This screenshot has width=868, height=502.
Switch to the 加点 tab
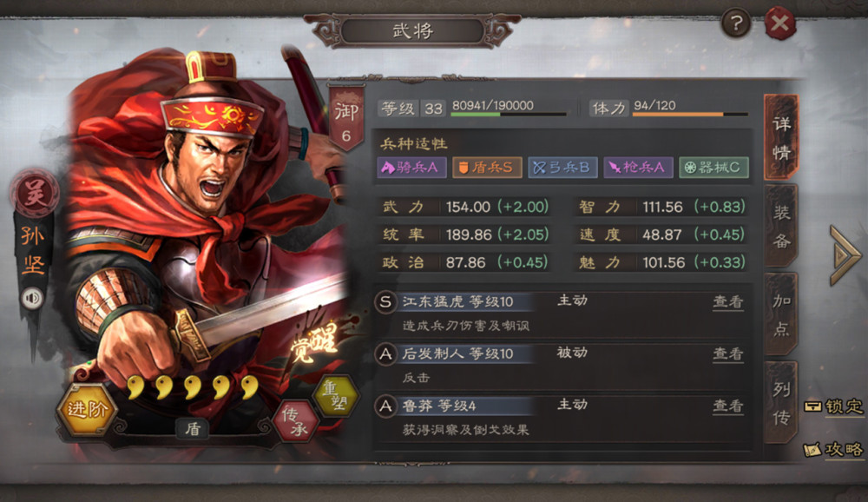780,314
